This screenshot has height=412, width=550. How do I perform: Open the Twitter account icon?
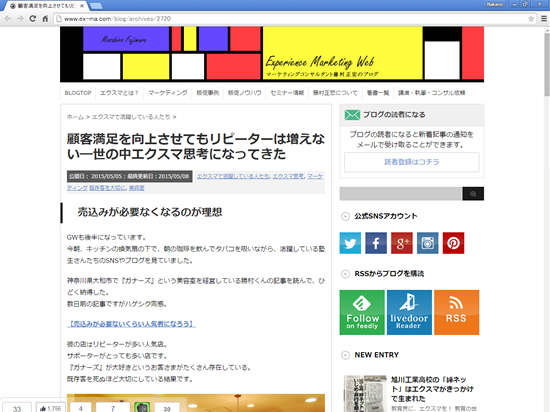[x=350, y=243]
